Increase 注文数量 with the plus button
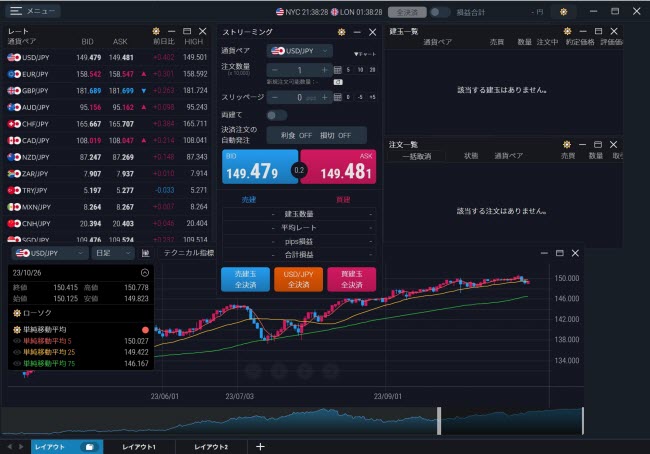The width and height of the screenshot is (650, 454). coord(325,70)
